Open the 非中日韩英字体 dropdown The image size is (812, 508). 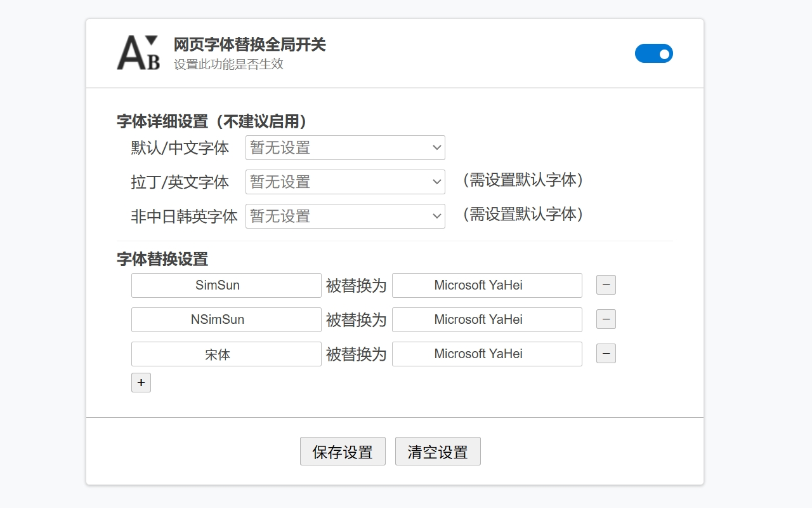click(x=345, y=216)
